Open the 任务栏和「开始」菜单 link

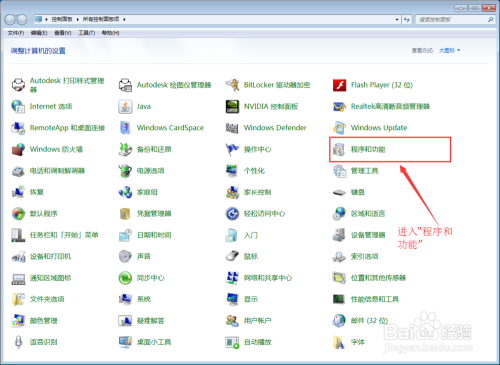click(64, 235)
